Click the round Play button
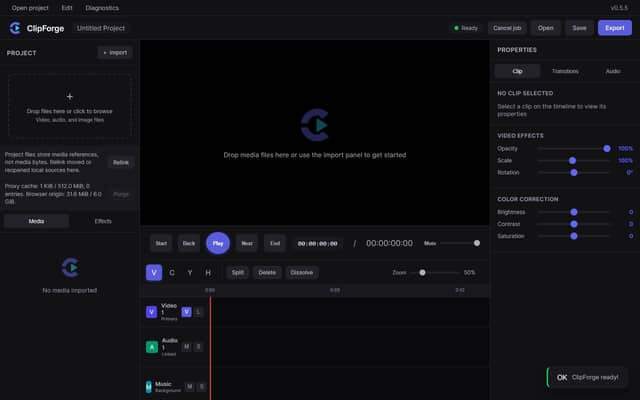The height and width of the screenshot is (400, 640). click(x=218, y=243)
